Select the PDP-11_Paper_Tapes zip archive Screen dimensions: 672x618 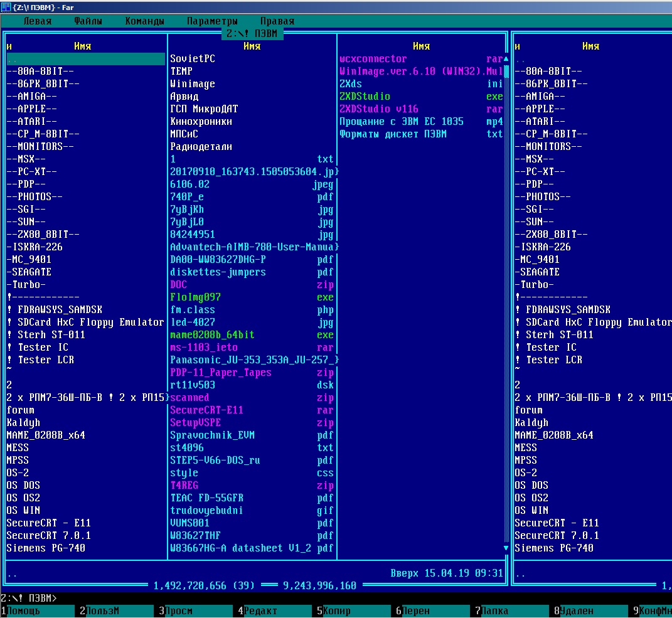[221, 372]
